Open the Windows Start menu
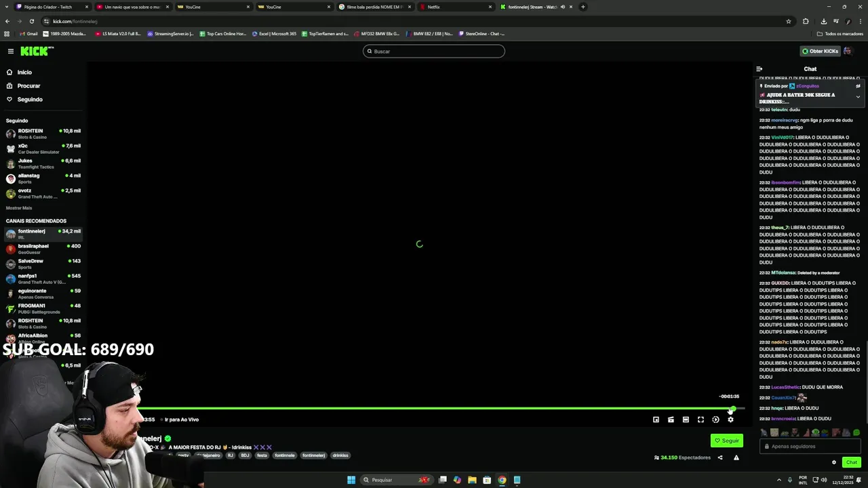 click(351, 480)
